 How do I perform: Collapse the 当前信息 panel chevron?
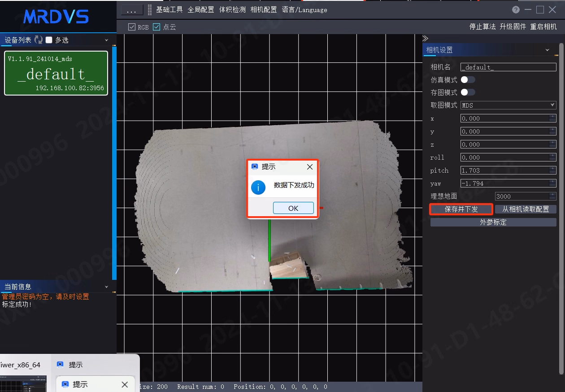[107, 287]
